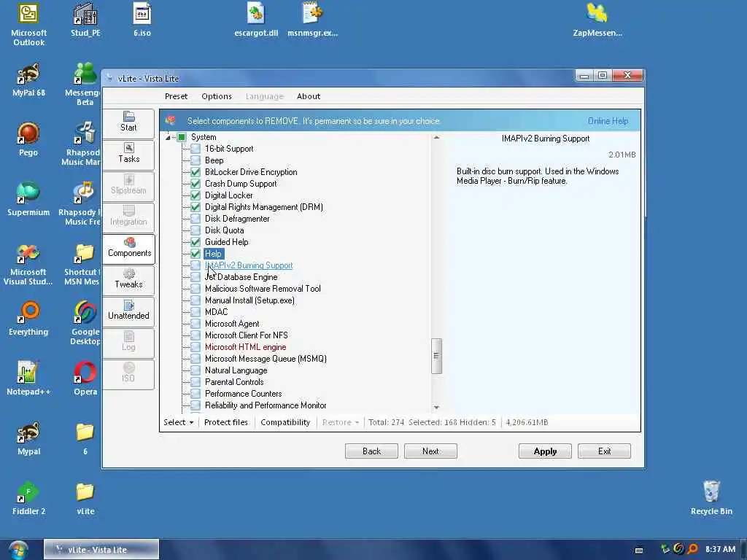
Task: Open the Microsoft Visual Studio shortcut
Action: (28, 263)
